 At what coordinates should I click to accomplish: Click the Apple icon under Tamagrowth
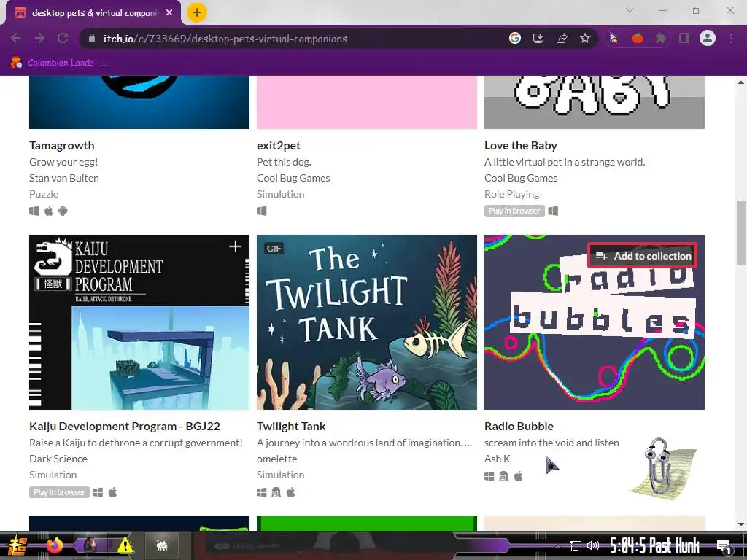click(x=49, y=211)
